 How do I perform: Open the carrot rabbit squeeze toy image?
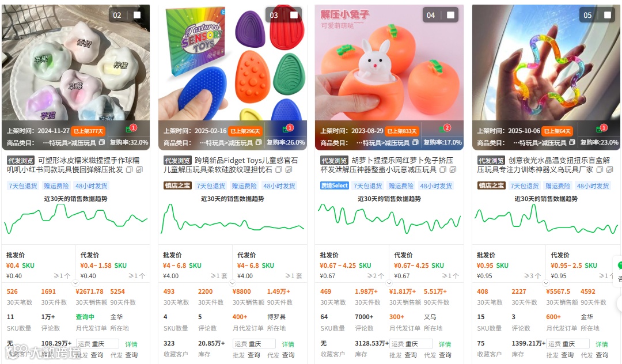point(389,63)
